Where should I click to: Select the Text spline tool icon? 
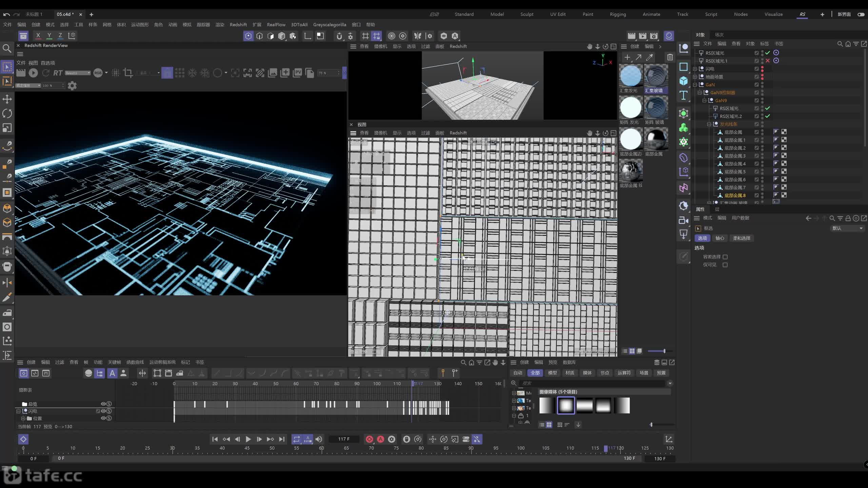point(684,95)
